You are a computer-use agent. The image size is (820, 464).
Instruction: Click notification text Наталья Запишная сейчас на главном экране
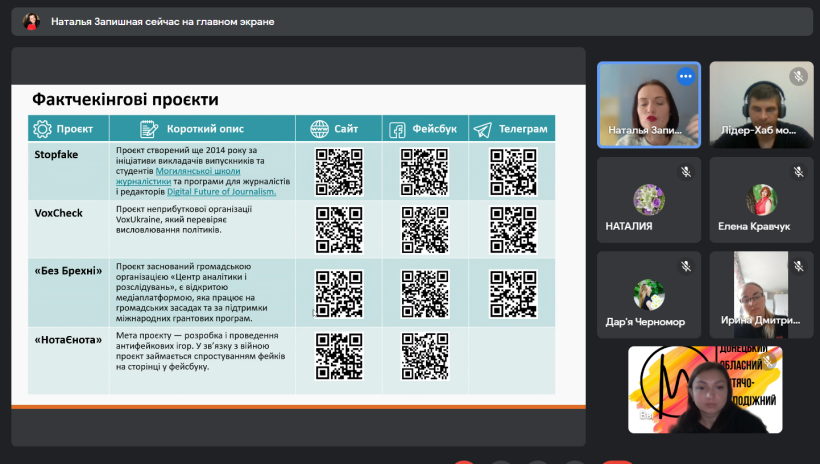163,21
